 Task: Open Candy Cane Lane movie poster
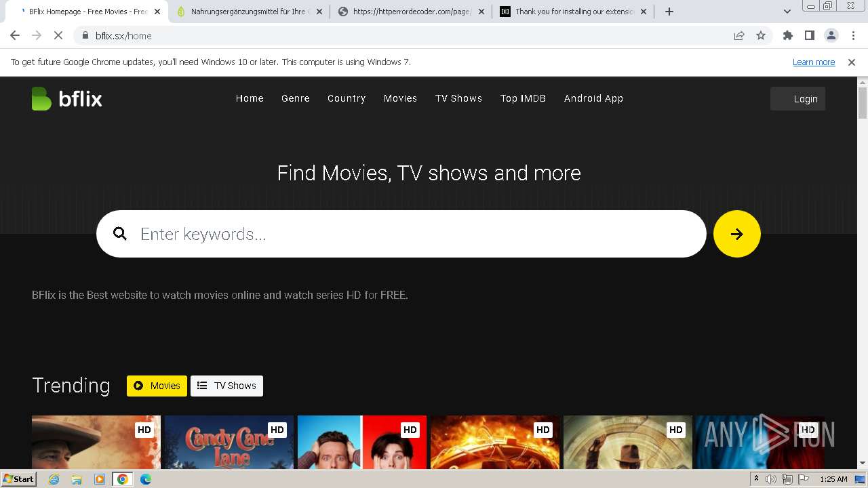[x=229, y=442]
